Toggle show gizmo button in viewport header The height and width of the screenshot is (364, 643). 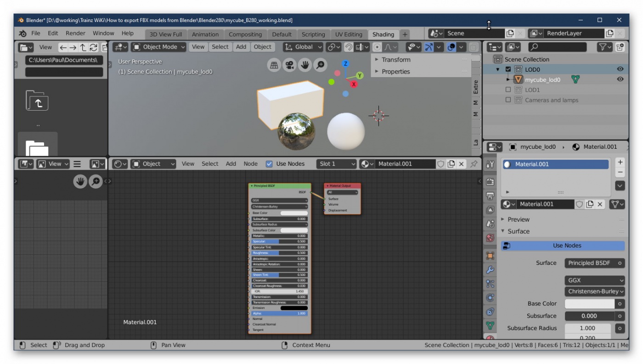pyautogui.click(x=428, y=47)
